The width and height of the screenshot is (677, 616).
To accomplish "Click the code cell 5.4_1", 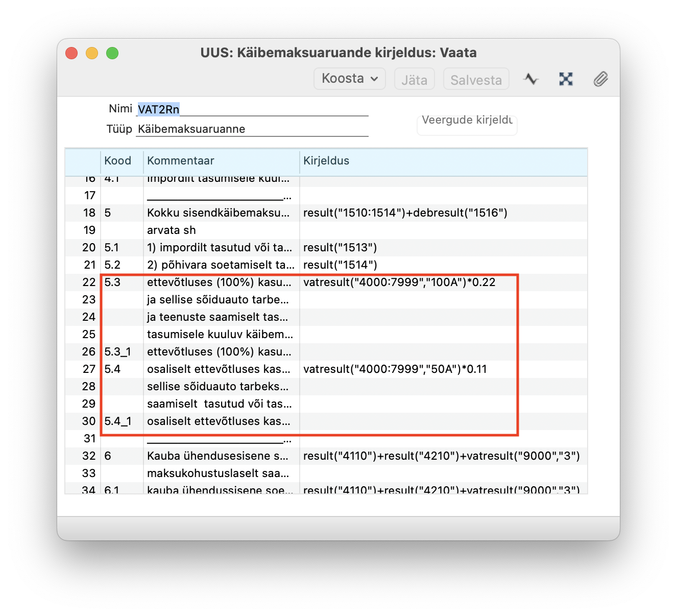I will 118,421.
